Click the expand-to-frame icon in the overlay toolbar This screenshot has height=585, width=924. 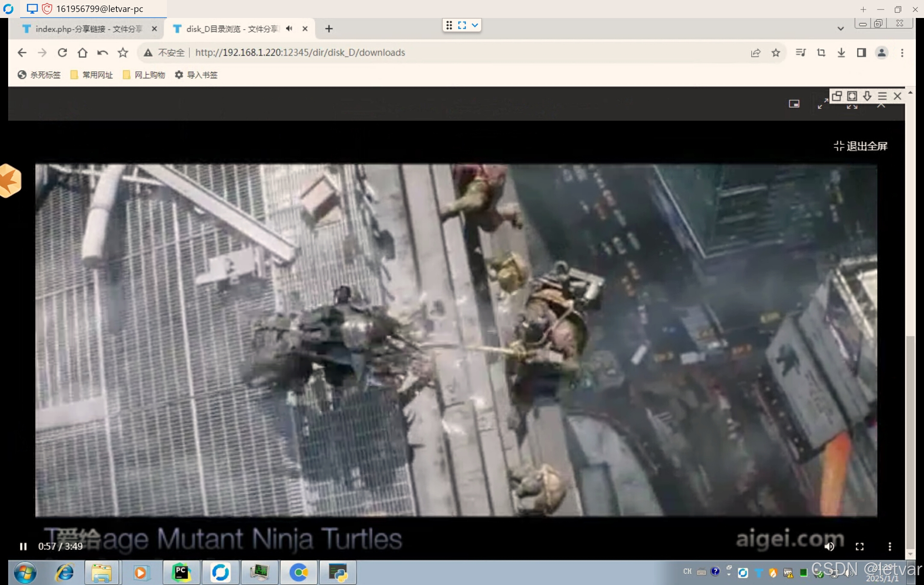click(x=852, y=96)
